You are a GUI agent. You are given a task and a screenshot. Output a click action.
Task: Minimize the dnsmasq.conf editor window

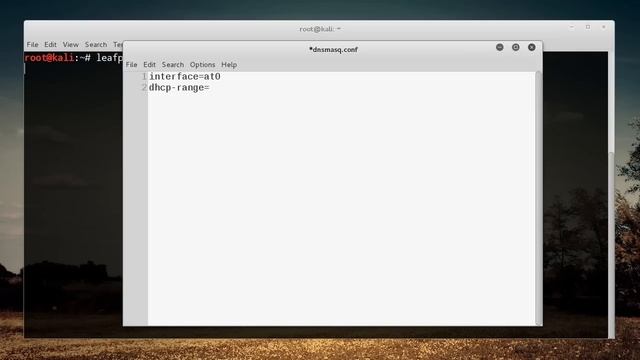pyautogui.click(x=500, y=47)
